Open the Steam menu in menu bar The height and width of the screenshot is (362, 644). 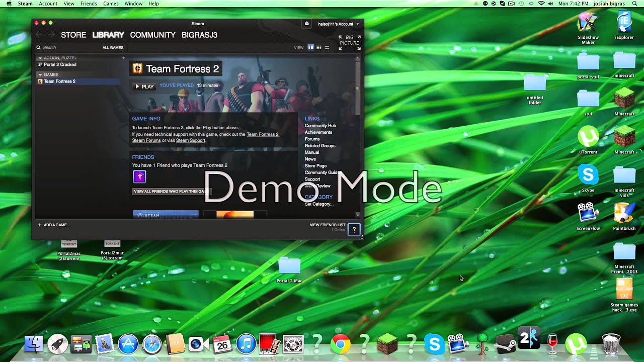pyautogui.click(x=25, y=4)
